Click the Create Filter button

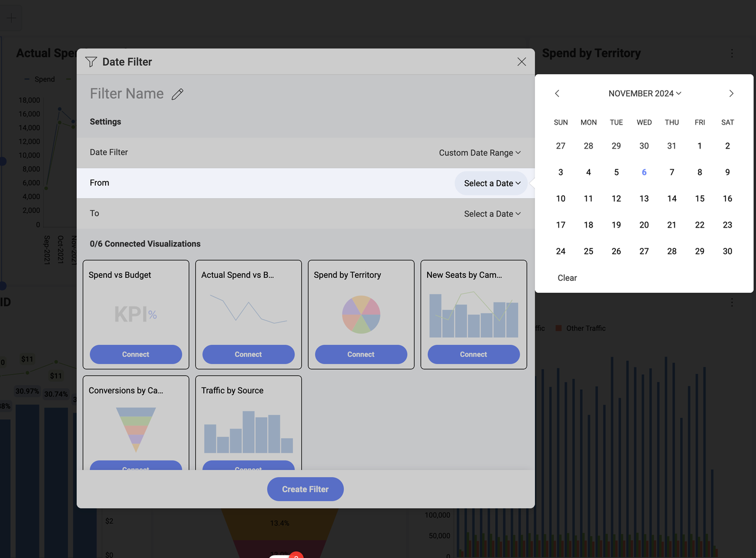tap(306, 489)
